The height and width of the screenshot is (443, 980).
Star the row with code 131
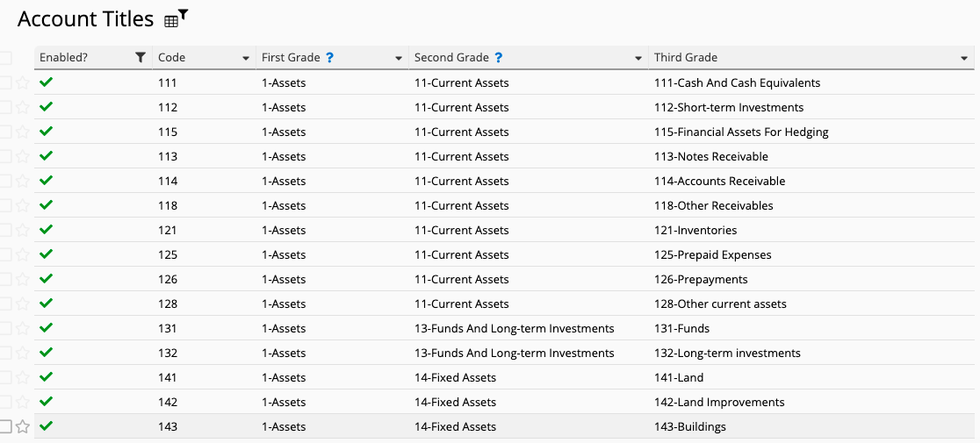tap(23, 328)
